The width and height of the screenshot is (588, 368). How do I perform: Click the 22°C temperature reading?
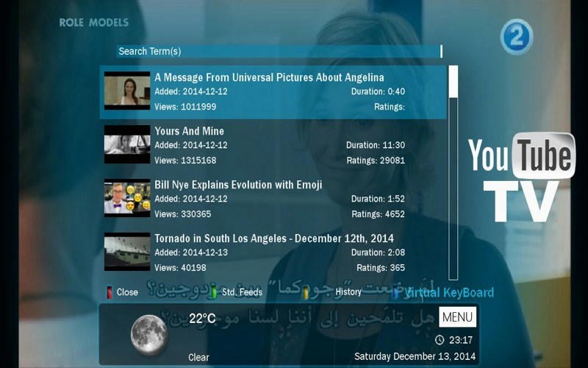202,319
